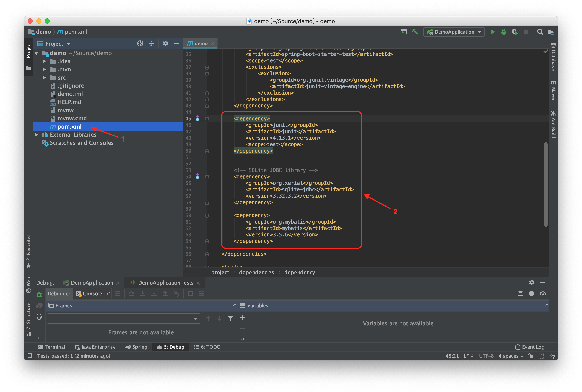The image size is (582, 392).
Task: Click the Step Over debugger icon
Action: point(131,294)
